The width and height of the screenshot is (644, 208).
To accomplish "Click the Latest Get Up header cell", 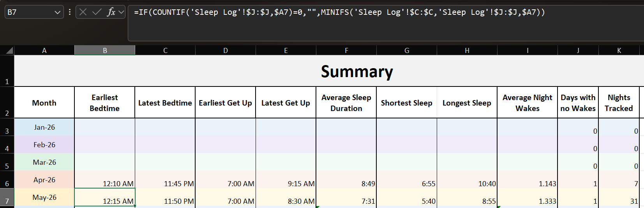I will pyautogui.click(x=286, y=103).
